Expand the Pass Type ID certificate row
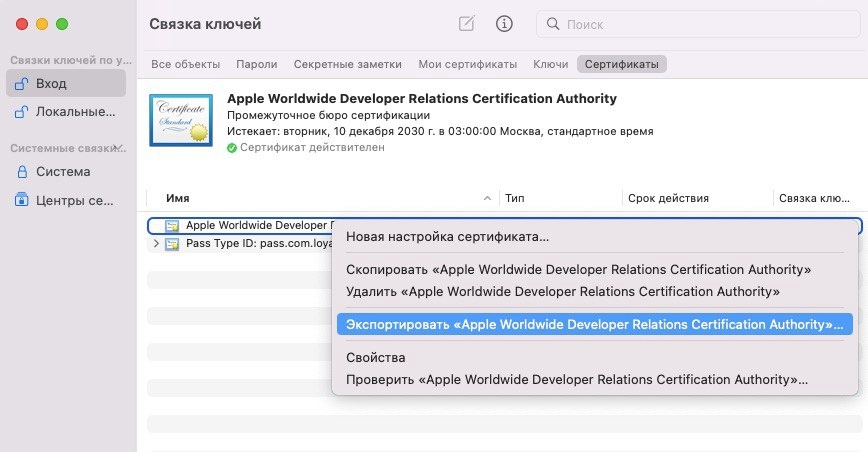The height and width of the screenshot is (452, 868). click(156, 243)
